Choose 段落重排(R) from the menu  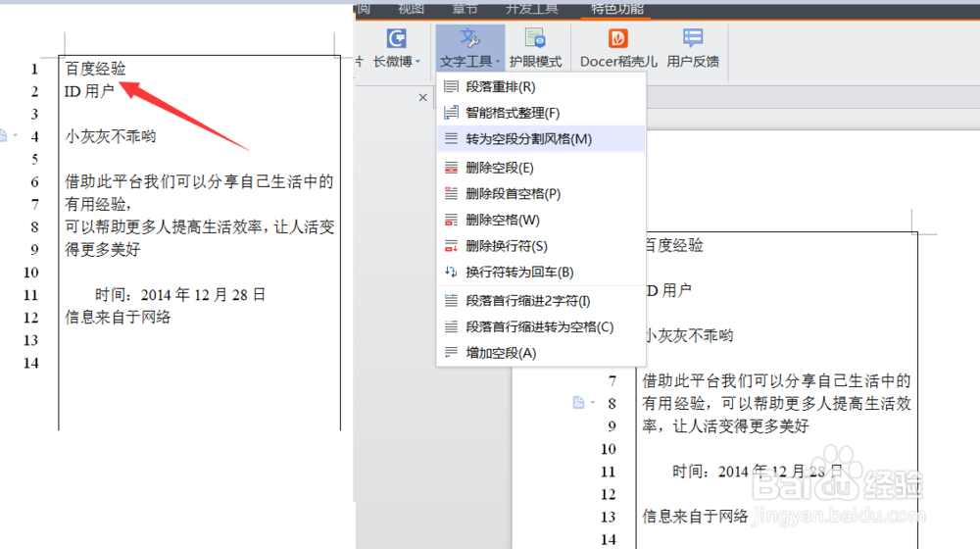541,87
